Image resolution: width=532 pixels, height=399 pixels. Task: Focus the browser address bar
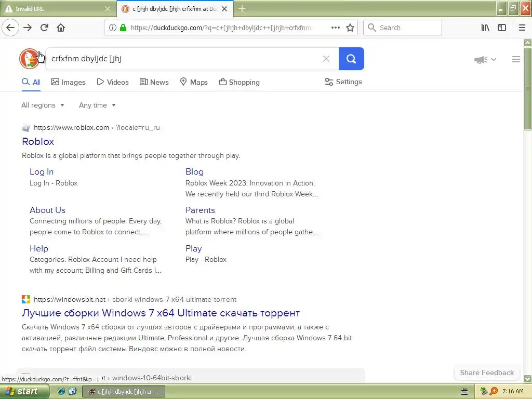click(x=220, y=28)
